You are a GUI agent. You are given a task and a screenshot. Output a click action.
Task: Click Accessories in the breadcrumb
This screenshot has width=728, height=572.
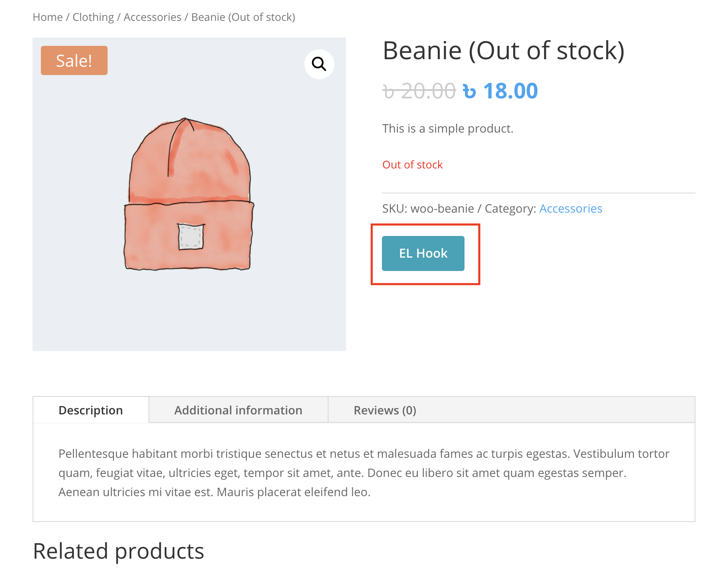coord(152,17)
